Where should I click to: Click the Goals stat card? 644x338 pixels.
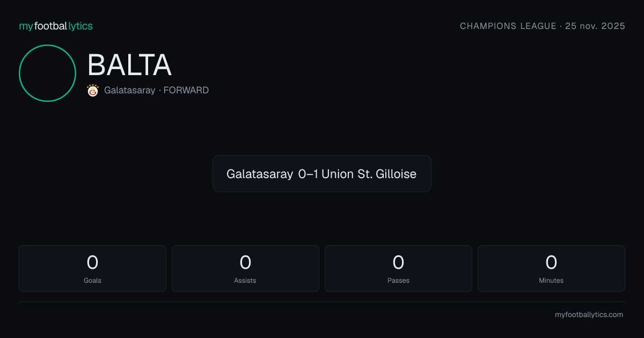92,268
